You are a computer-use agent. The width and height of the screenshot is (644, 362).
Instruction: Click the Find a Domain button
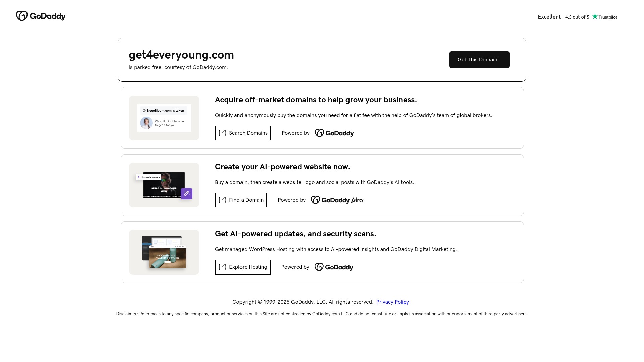(x=241, y=200)
